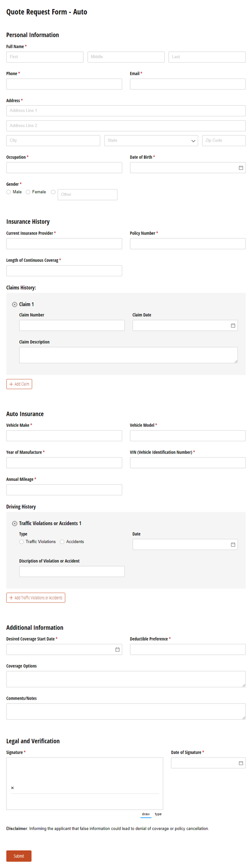
Task: Focus the Year of Manufacture field
Action: point(64,463)
